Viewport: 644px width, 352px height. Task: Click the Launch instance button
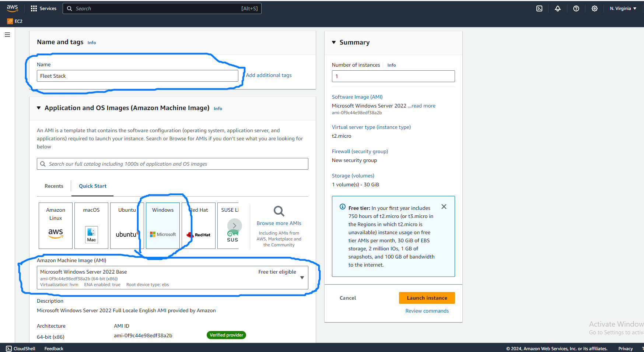pos(427,298)
